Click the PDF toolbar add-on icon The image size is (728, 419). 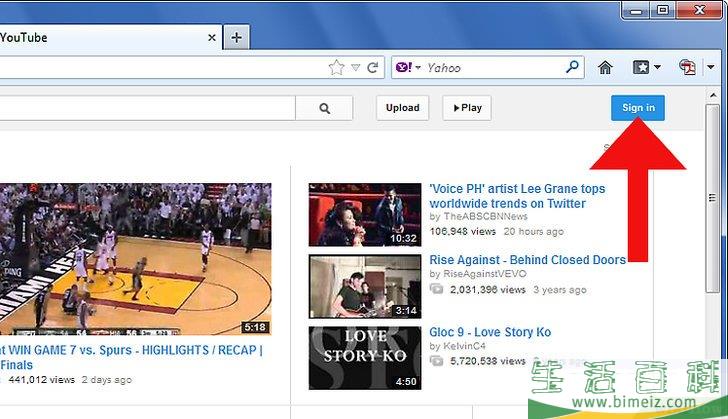[687, 68]
